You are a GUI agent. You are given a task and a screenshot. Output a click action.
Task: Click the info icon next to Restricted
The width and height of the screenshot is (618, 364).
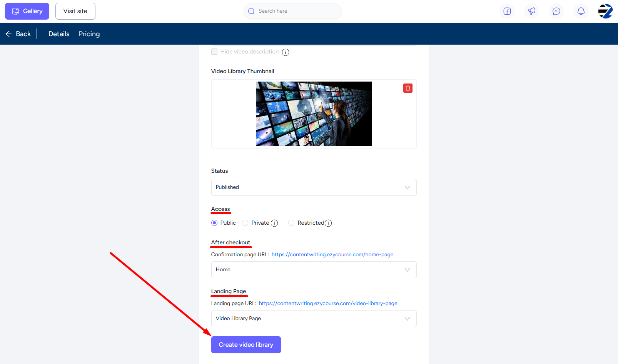coord(328,223)
